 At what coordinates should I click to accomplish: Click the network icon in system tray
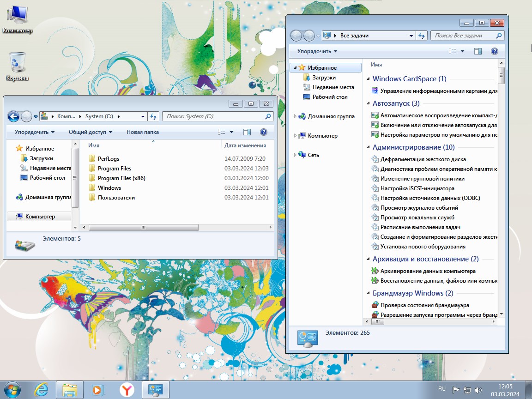467,390
